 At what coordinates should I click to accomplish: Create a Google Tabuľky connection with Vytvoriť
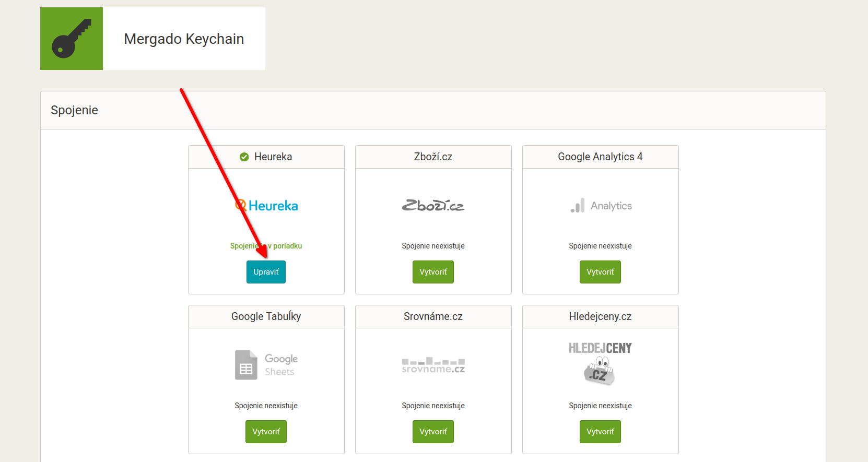click(266, 432)
